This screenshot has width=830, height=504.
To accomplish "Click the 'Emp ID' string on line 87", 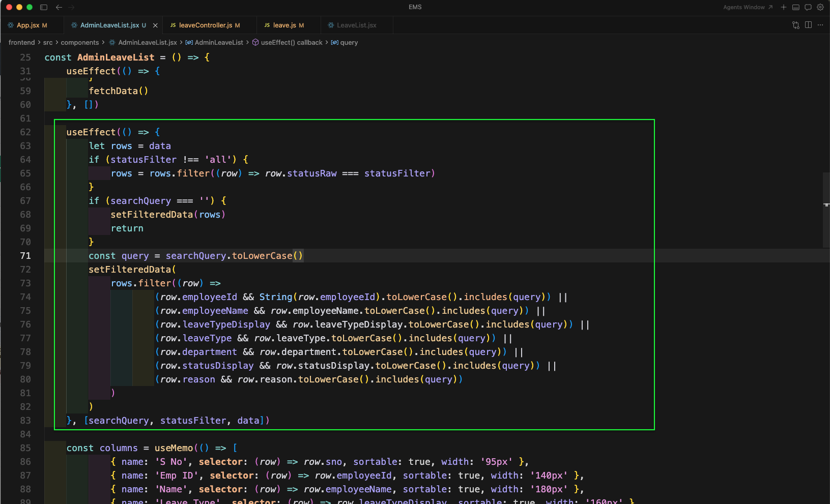I will pyautogui.click(x=177, y=476).
